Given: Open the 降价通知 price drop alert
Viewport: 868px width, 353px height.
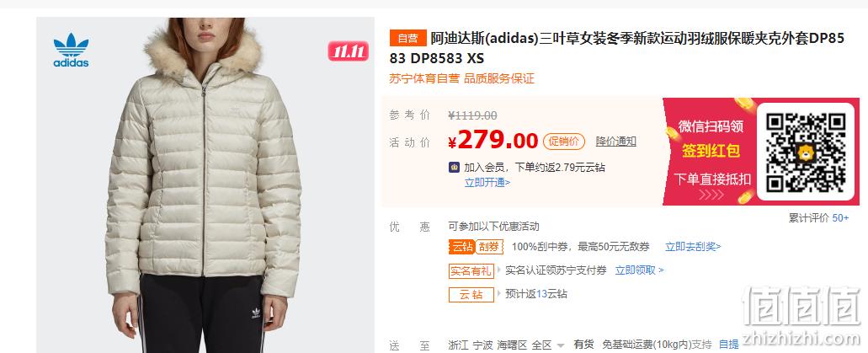Looking at the screenshot, I should (x=615, y=142).
